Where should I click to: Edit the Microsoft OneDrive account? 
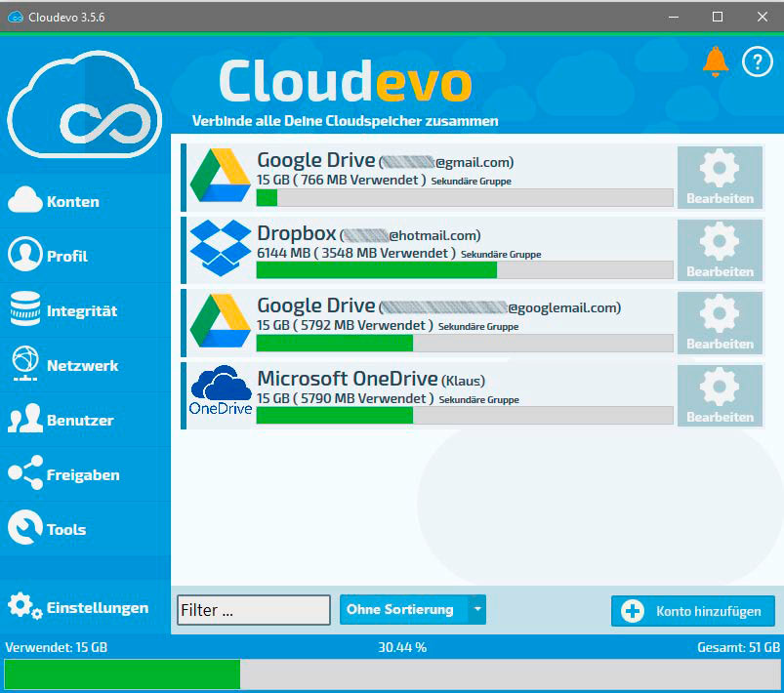720,396
